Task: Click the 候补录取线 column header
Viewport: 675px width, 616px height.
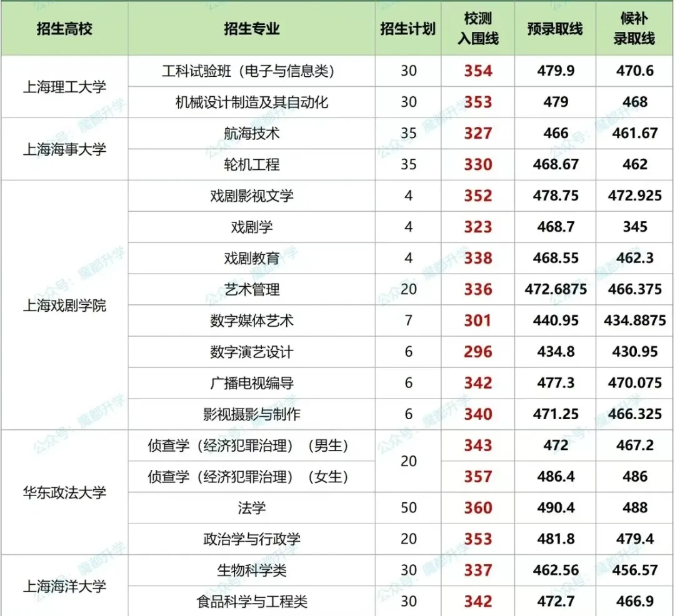Action: pos(634,29)
